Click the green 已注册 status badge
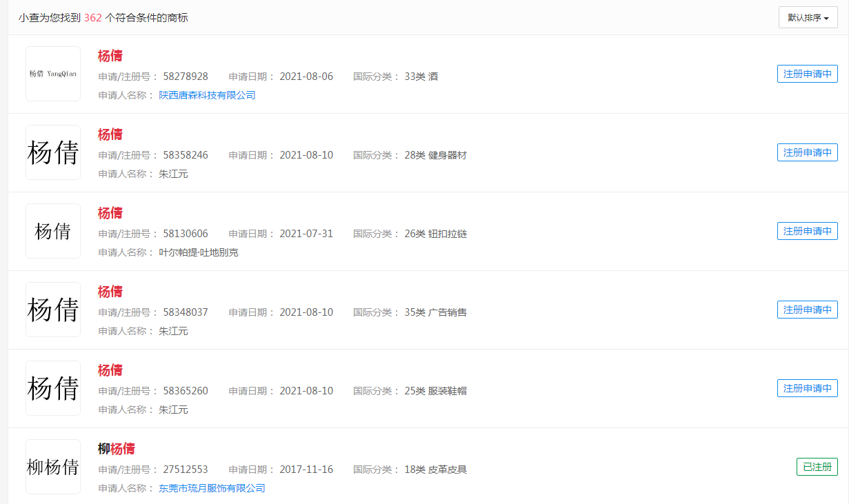The height and width of the screenshot is (504, 849). click(x=817, y=467)
